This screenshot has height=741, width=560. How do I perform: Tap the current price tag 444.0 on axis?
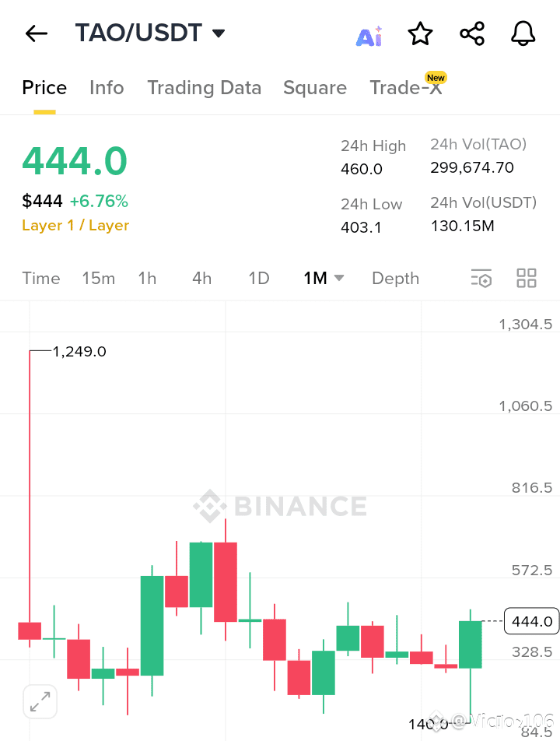tap(532, 621)
